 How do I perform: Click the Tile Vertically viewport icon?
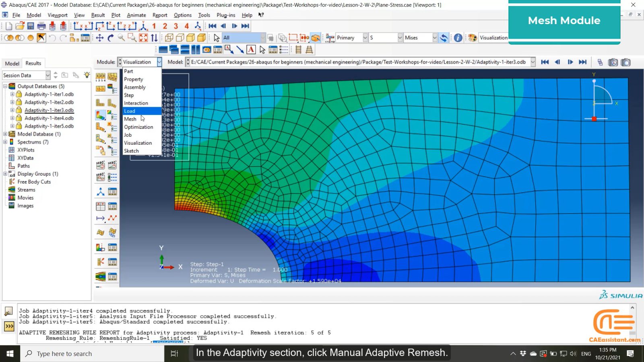[196, 49]
